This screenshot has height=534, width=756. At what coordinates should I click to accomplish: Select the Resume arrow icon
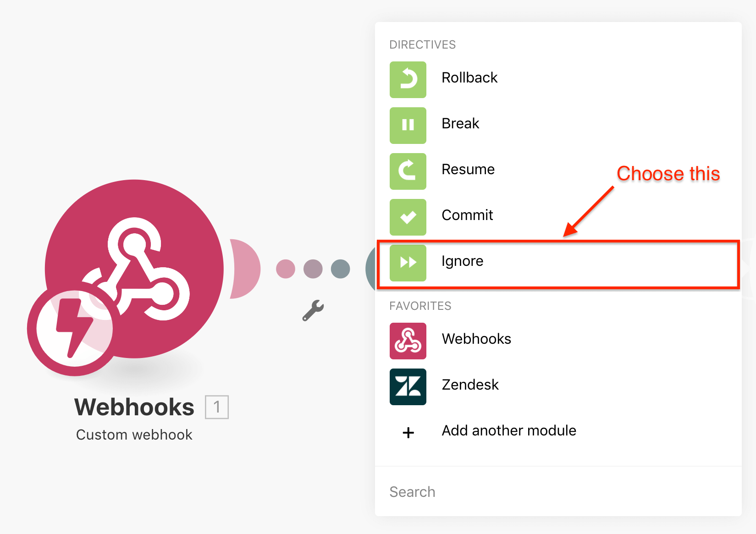pyautogui.click(x=408, y=171)
